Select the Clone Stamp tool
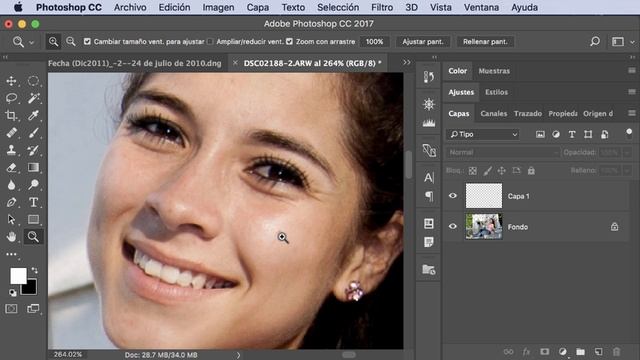 point(11,150)
